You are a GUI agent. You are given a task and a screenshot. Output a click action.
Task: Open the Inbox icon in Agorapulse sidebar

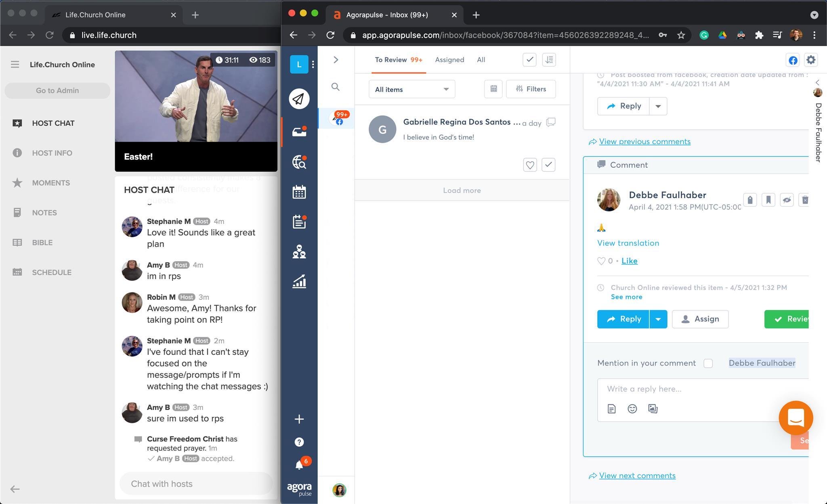click(299, 131)
